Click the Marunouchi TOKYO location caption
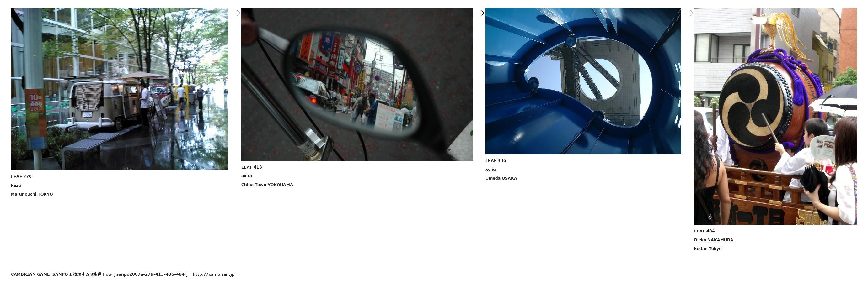Screen dimensions: 868x282 point(32,194)
